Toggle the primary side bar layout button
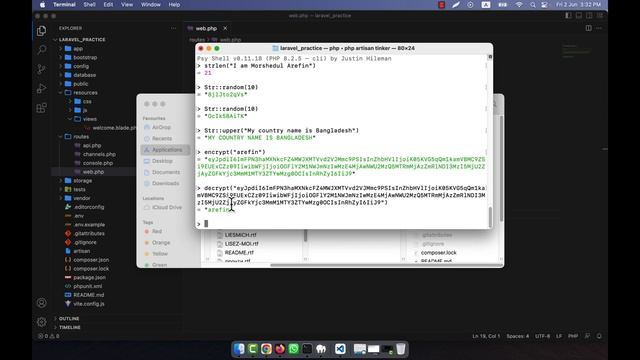 click(569, 16)
